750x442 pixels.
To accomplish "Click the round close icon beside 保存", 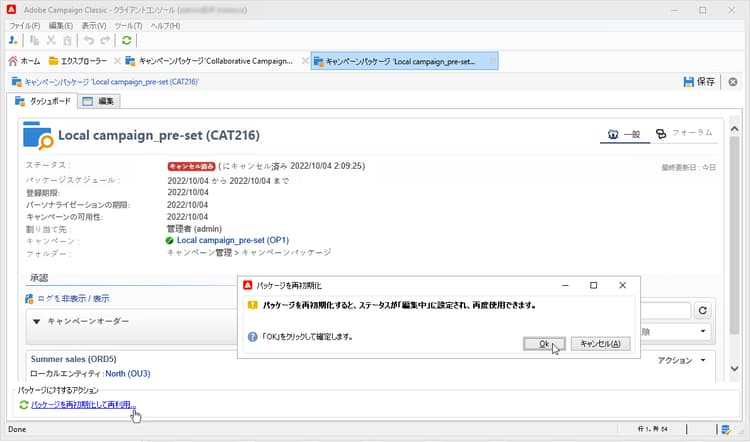I will click(x=732, y=82).
